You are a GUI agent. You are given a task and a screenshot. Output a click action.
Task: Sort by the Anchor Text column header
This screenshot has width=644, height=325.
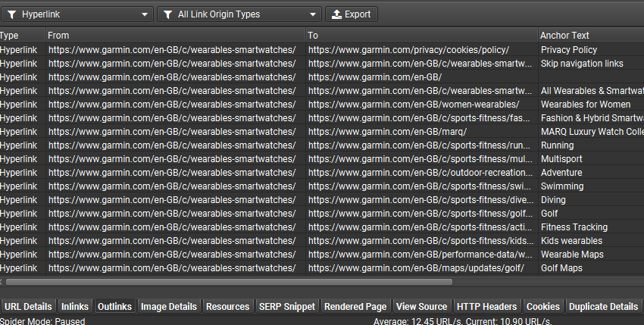(x=591, y=36)
